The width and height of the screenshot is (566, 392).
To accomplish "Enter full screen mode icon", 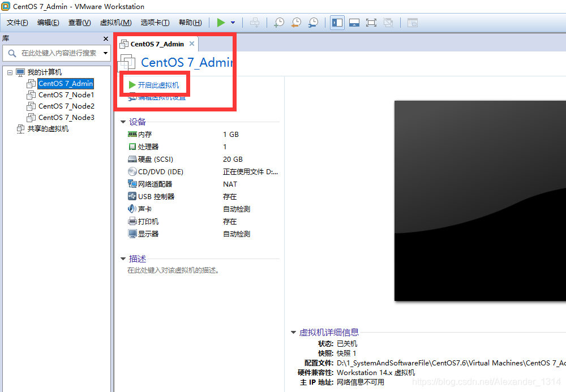I will tap(371, 23).
